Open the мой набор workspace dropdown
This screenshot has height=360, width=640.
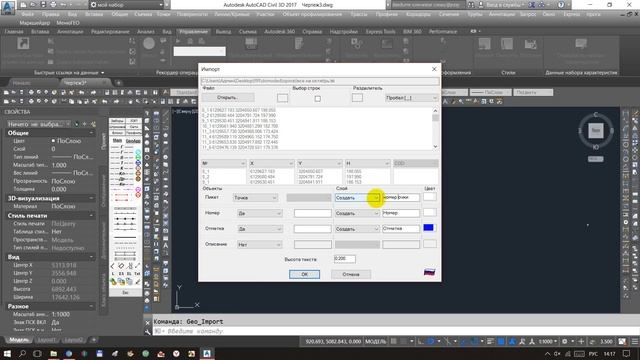point(127,5)
